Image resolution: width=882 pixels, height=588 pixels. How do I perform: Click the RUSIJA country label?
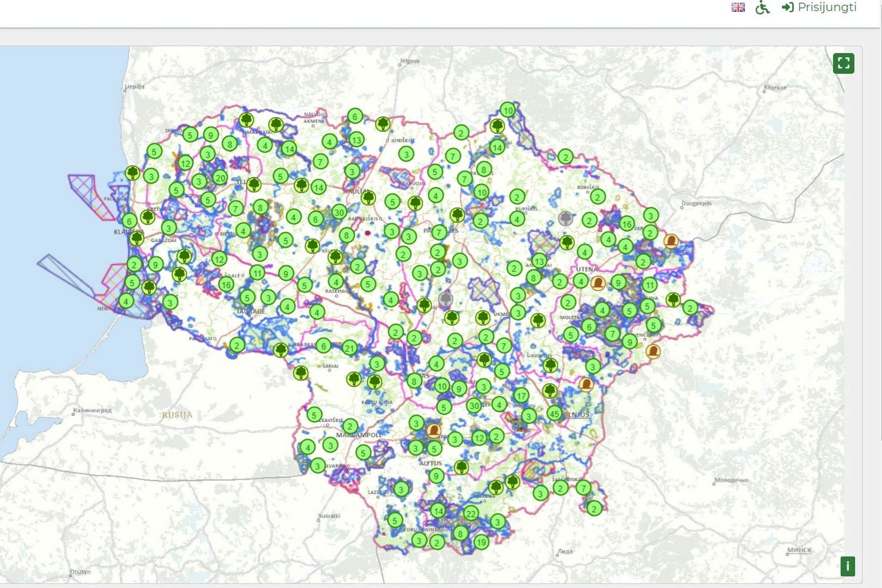(x=177, y=415)
